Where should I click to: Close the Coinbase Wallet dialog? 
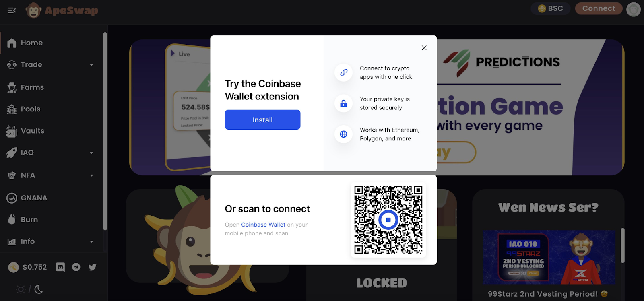[424, 48]
